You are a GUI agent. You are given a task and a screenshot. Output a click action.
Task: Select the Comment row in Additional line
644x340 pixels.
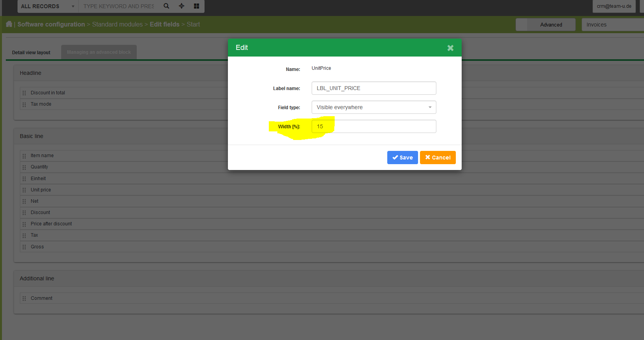tap(332, 298)
